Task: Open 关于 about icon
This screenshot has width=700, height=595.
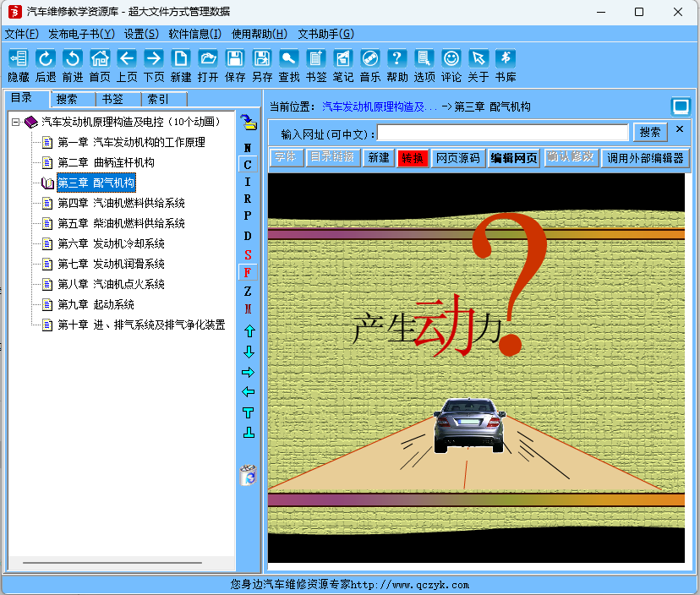Action: [479, 58]
